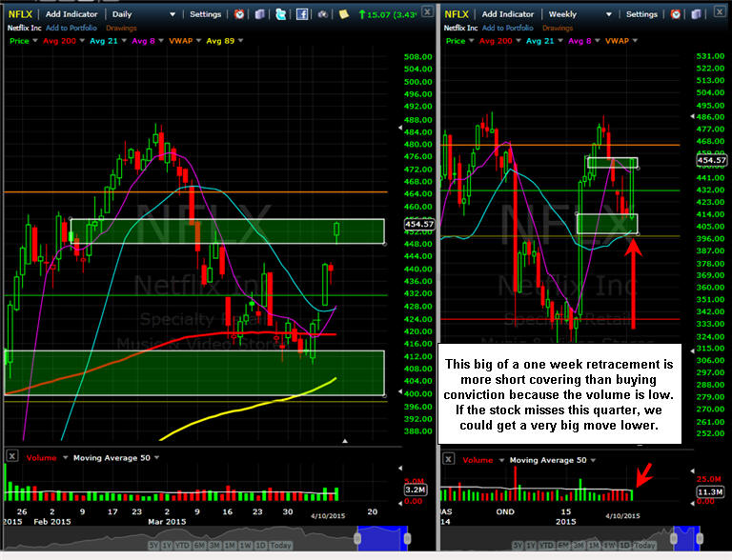Close the Weekly chart volume panel
732x560 pixels.
(448, 459)
